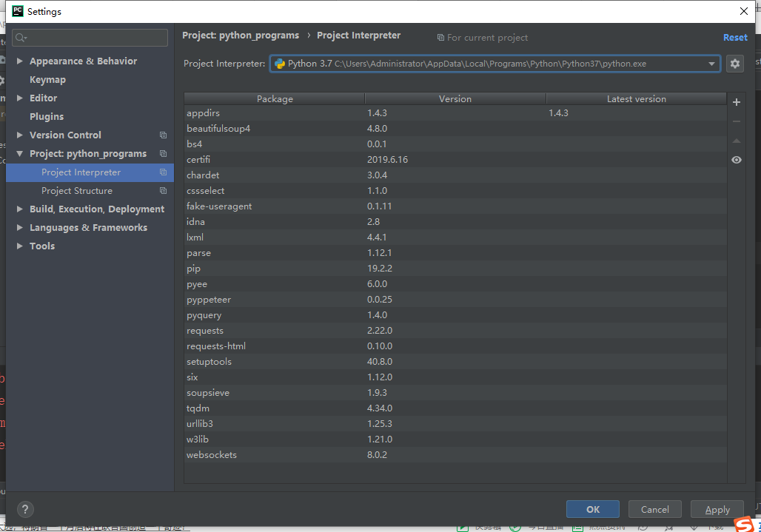Click the upgrade package arrow icon
Viewport: 761px width, 532px height.
[x=737, y=141]
